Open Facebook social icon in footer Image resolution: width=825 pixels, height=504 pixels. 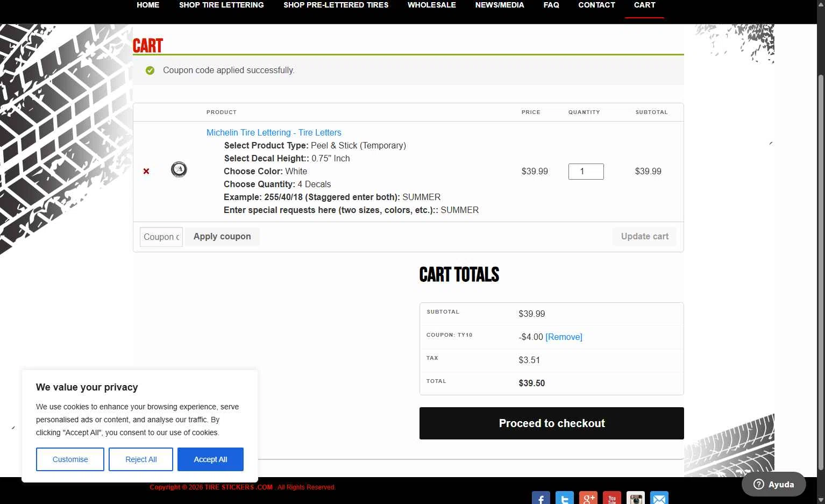pos(540,498)
